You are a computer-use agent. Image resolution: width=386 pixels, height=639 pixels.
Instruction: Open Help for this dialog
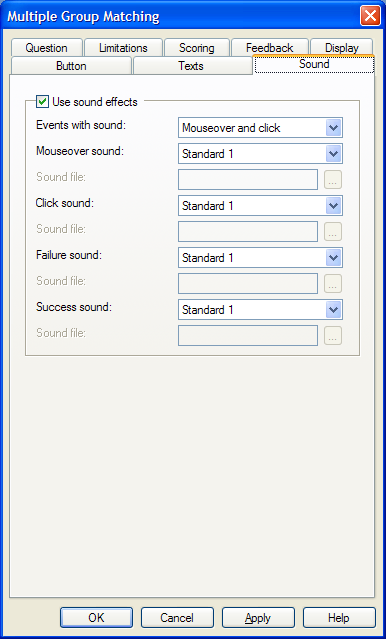coord(339,618)
